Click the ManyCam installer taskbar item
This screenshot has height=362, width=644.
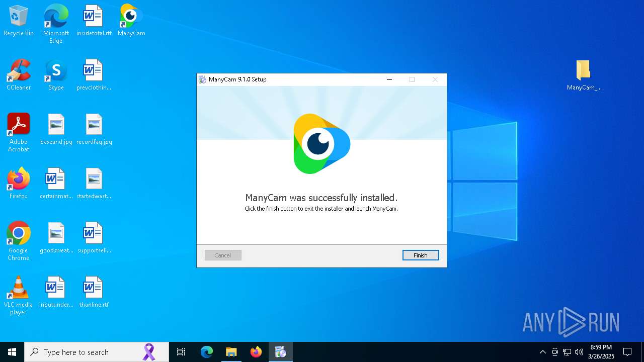280,352
